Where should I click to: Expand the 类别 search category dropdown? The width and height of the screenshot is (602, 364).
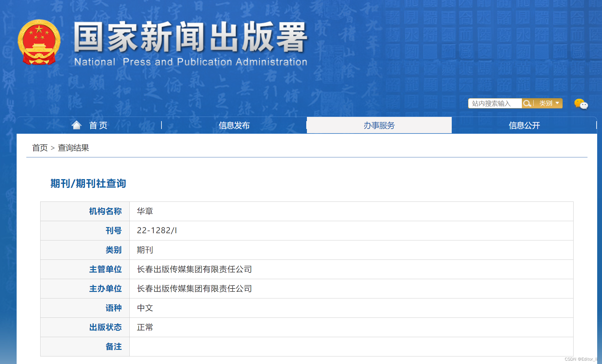pos(546,104)
